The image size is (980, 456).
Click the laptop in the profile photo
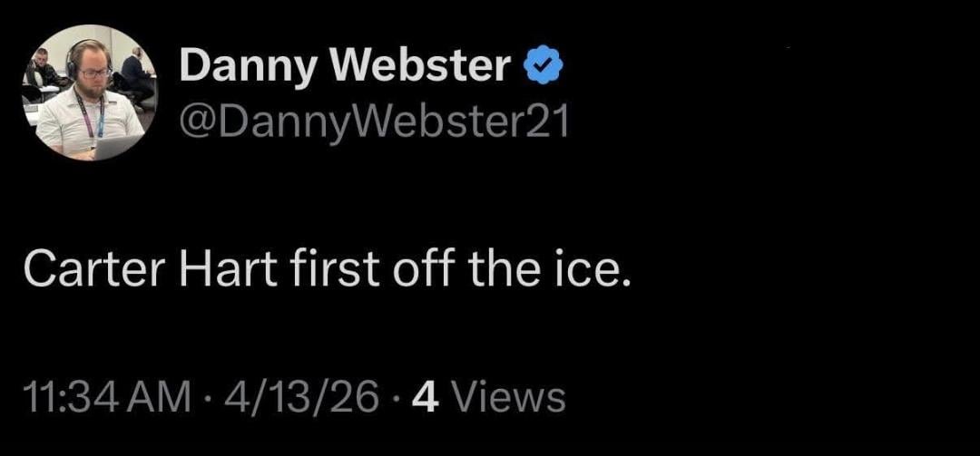pos(116,145)
